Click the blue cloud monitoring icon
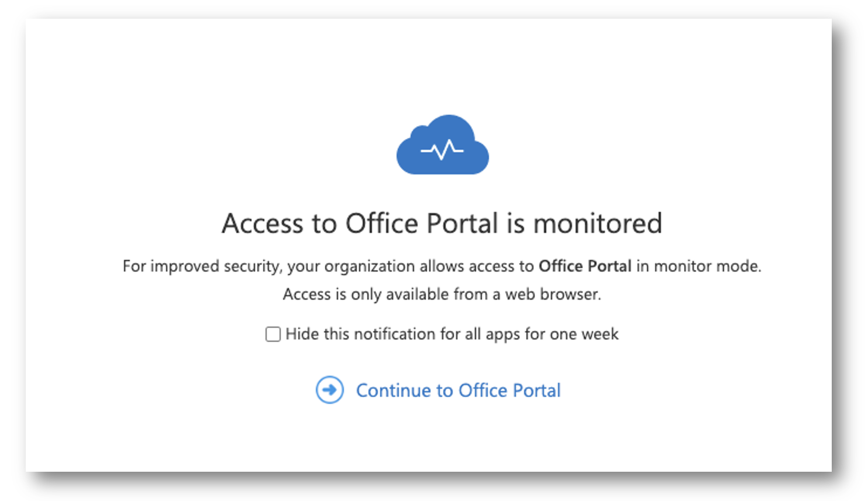 [442, 145]
